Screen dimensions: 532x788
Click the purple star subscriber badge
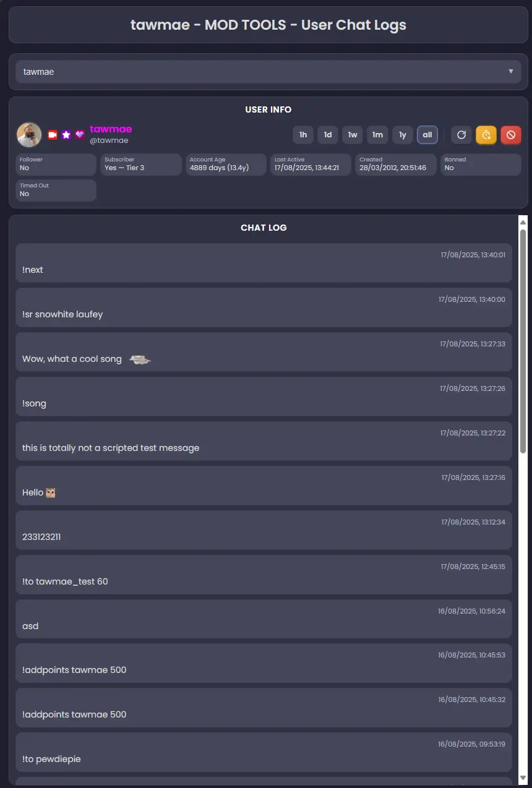pyautogui.click(x=66, y=135)
